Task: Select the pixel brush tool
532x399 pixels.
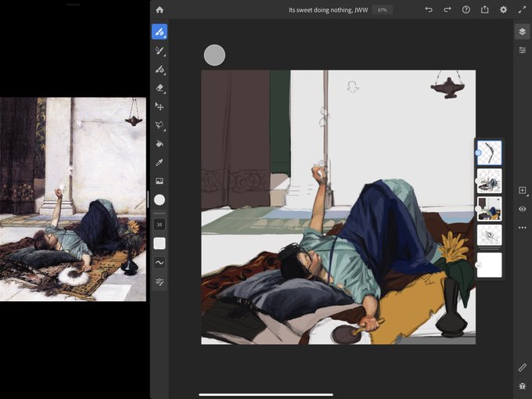Action: coord(160,32)
